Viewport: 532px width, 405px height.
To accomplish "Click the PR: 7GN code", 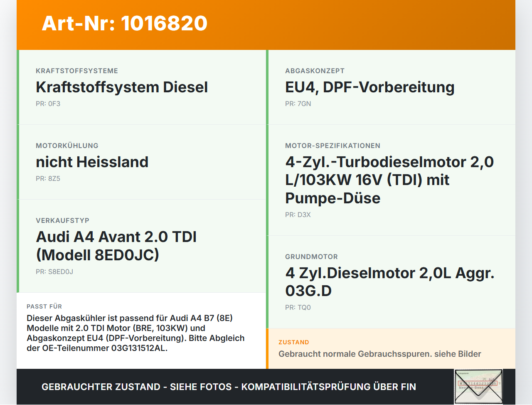I will pyautogui.click(x=298, y=104).
